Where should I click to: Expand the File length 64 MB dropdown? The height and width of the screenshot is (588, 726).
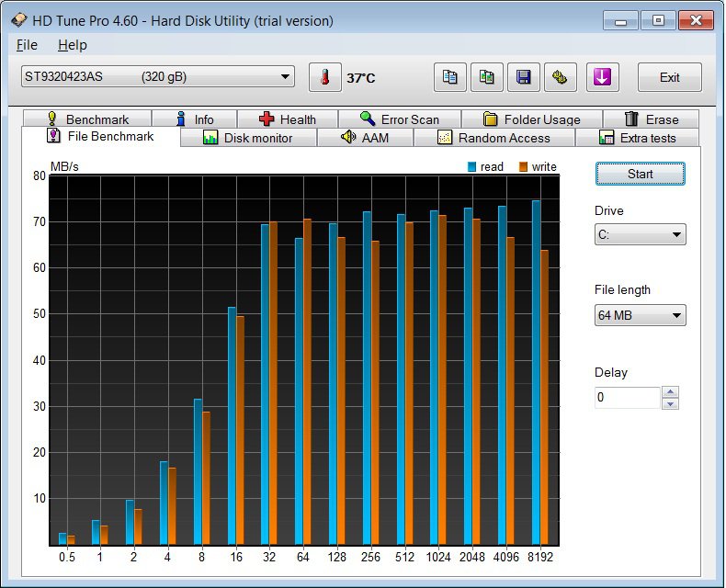coord(640,315)
